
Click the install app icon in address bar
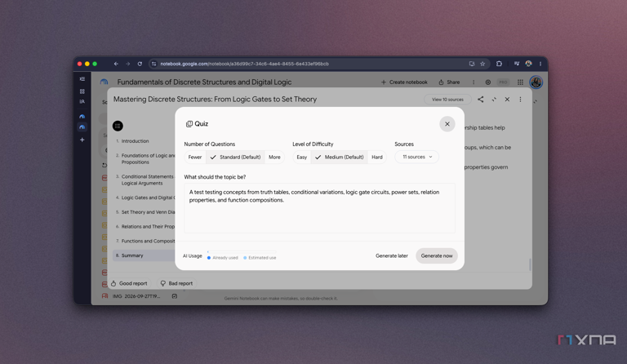472,64
